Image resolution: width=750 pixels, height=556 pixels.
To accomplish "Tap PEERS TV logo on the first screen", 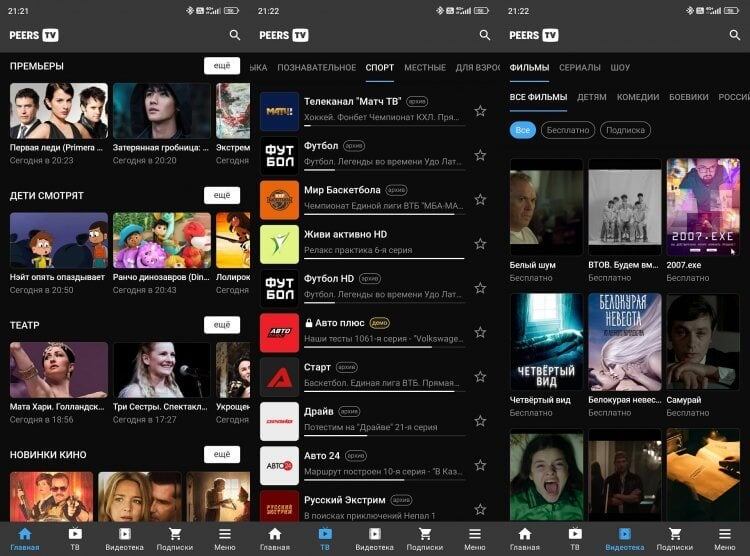I will (x=34, y=35).
